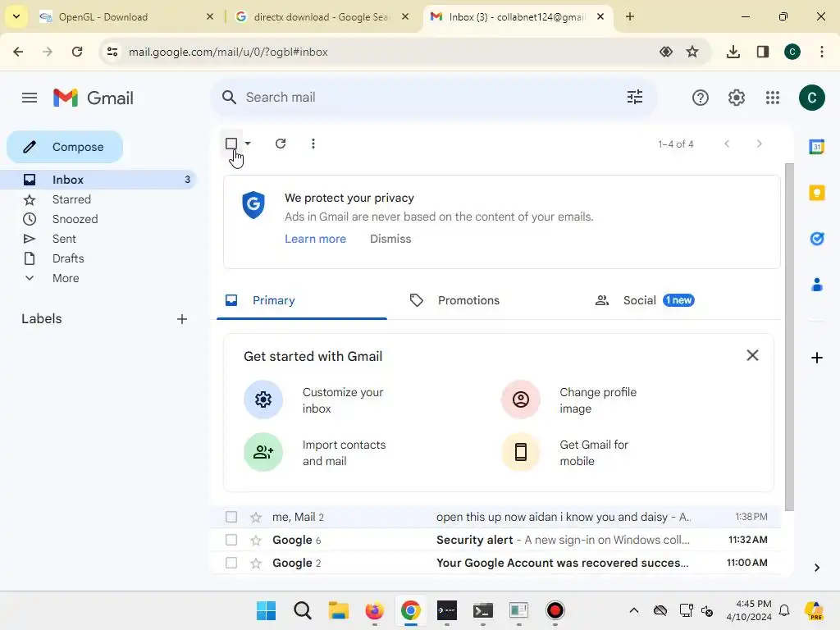The width and height of the screenshot is (840, 630).
Task: Click the Customize your inbox gear icon
Action: coord(263,399)
